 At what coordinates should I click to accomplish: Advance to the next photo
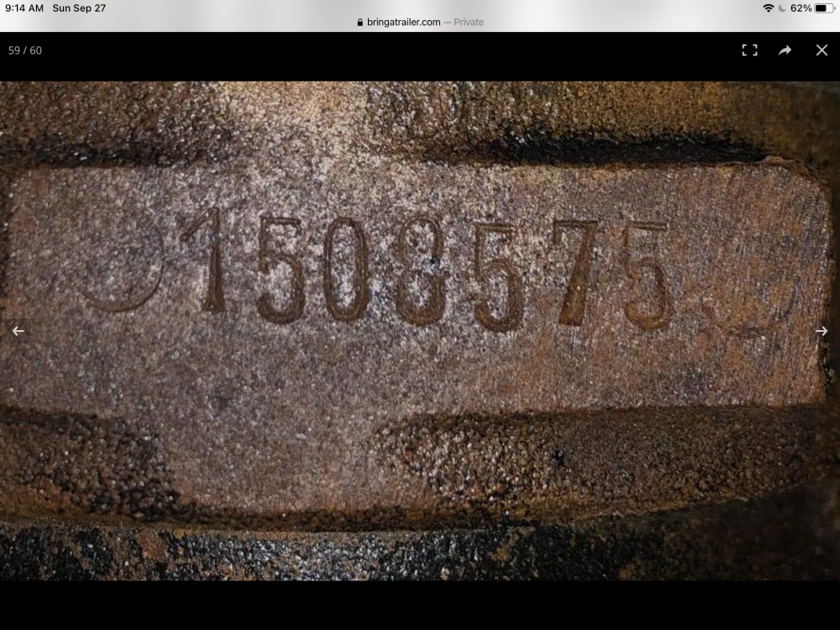[822, 331]
